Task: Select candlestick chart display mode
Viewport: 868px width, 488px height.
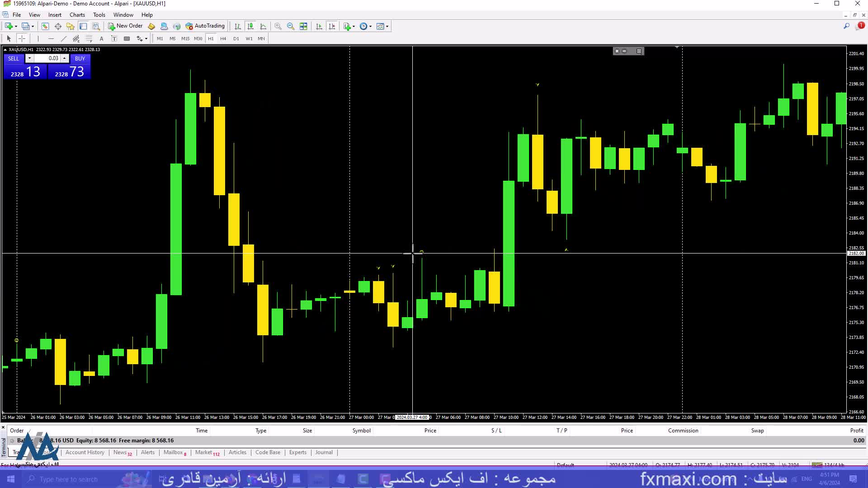Action: (250, 26)
